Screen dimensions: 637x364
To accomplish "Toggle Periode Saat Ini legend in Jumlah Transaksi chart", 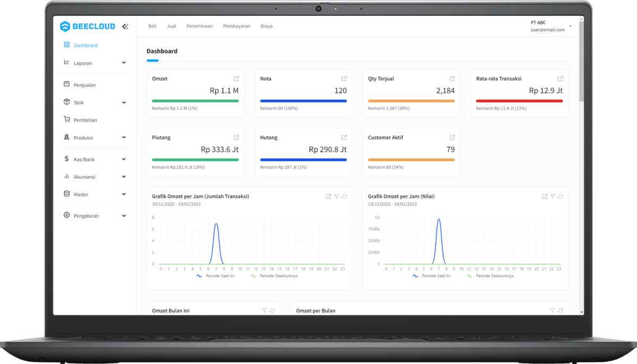I will click(216, 276).
